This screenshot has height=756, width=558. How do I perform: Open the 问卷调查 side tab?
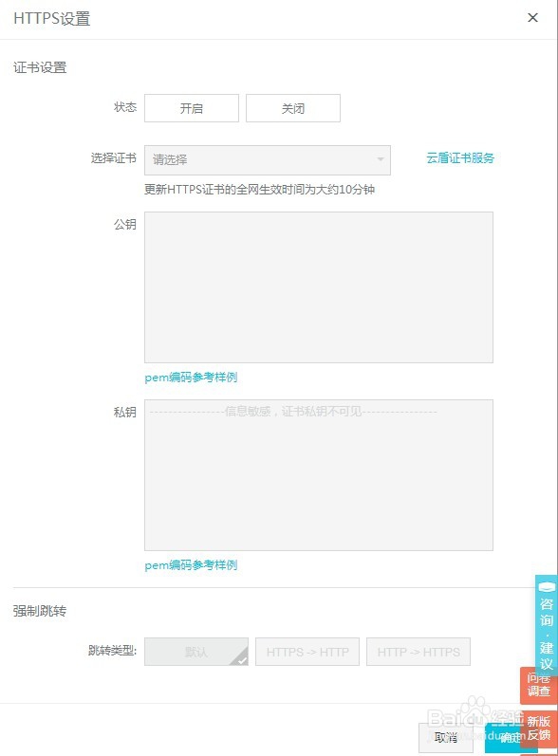coord(538,685)
